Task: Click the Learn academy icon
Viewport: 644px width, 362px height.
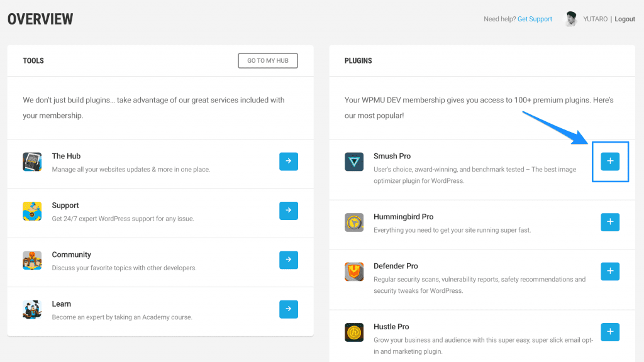Action: tap(32, 309)
